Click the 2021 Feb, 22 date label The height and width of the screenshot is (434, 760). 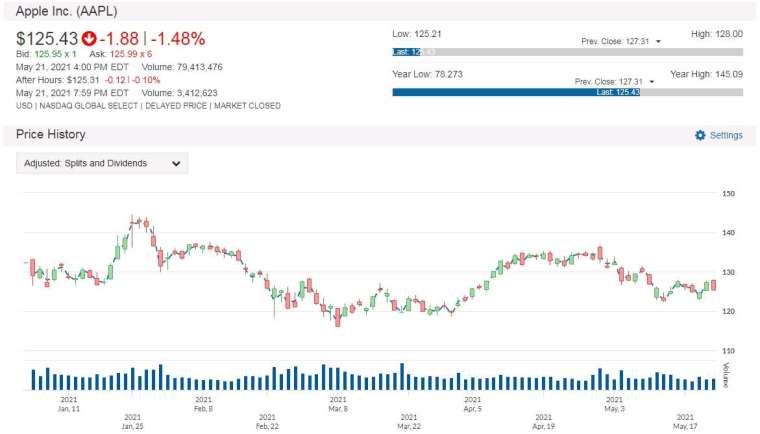267,422
